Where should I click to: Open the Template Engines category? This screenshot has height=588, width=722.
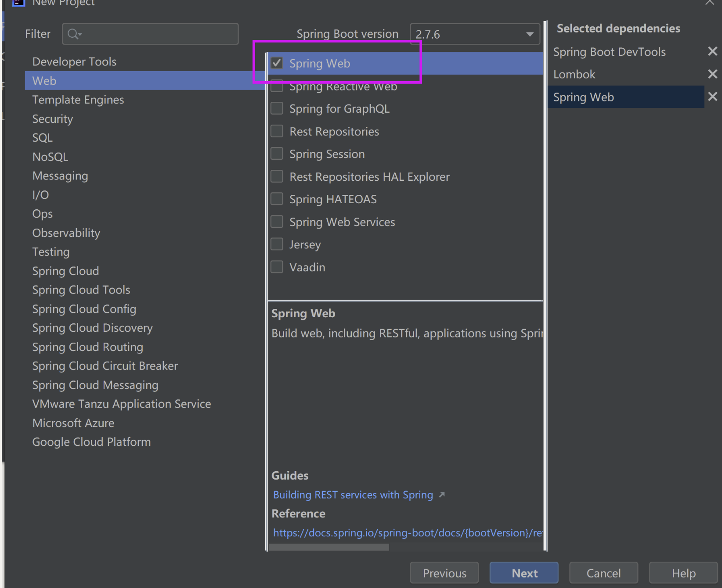(78, 100)
